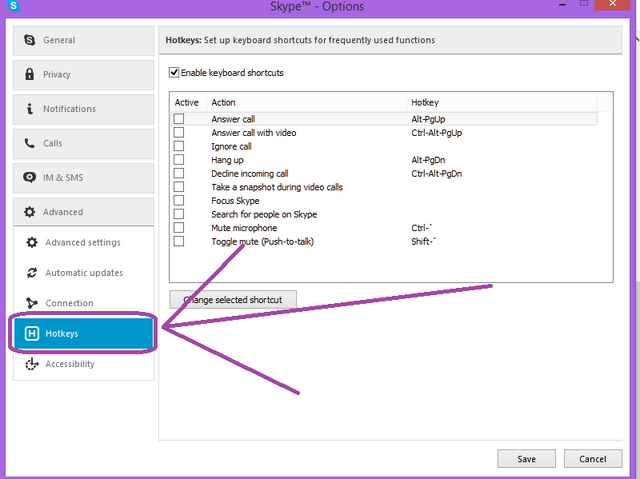Click the Notifications info icon
This screenshot has height=479, width=640.
click(x=29, y=109)
